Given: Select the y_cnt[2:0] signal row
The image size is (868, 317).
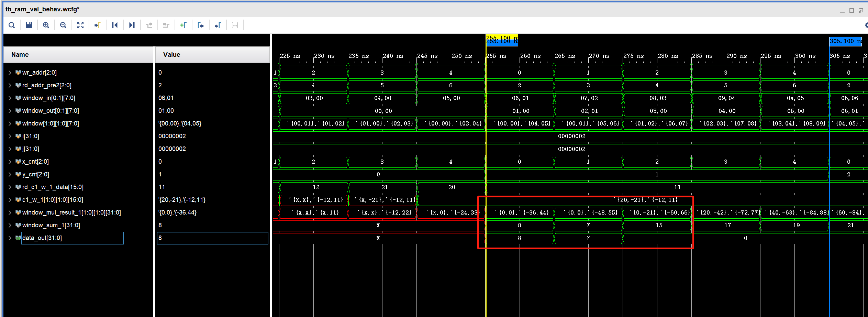Looking at the screenshot, I should pos(78,174).
